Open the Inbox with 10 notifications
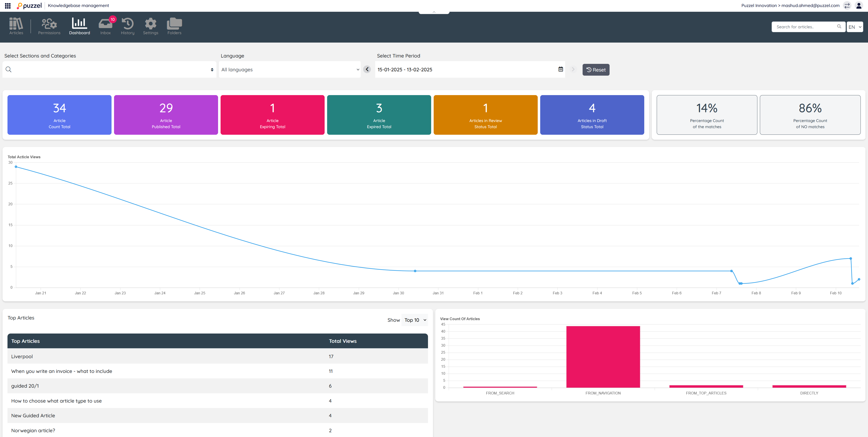Screen dimensions: 868x437 point(105,26)
